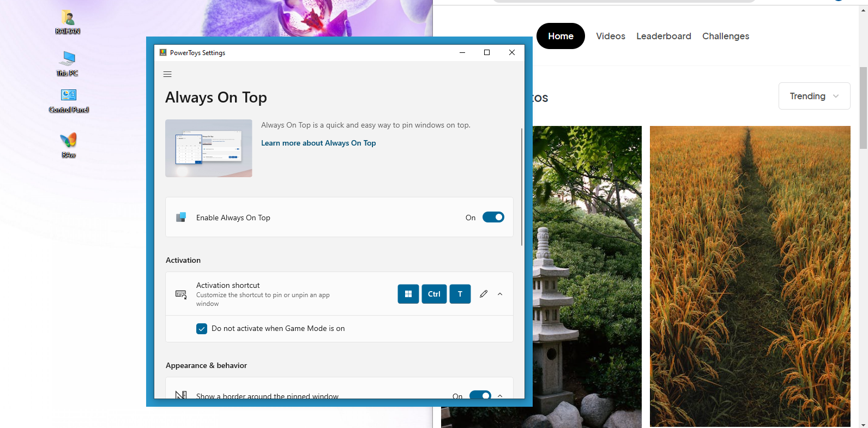Viewport: 868px width, 428px height.
Task: Open This PC desktop icon
Action: coord(68,64)
